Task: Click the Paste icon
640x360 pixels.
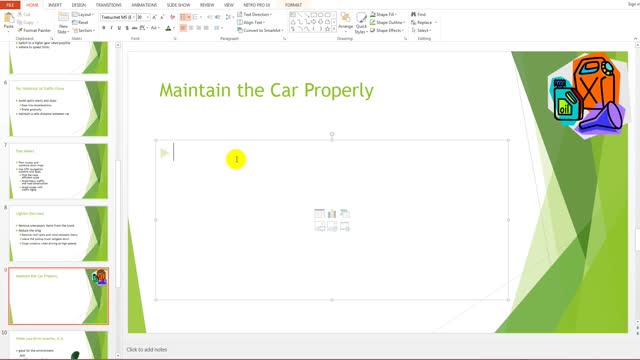Action: coord(9,21)
